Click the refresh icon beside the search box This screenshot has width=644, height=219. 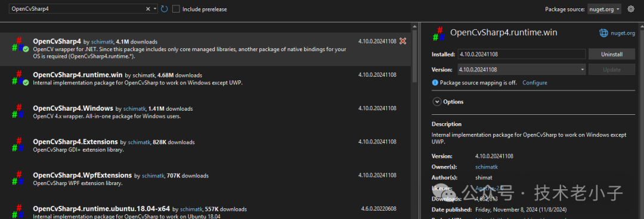tap(165, 9)
